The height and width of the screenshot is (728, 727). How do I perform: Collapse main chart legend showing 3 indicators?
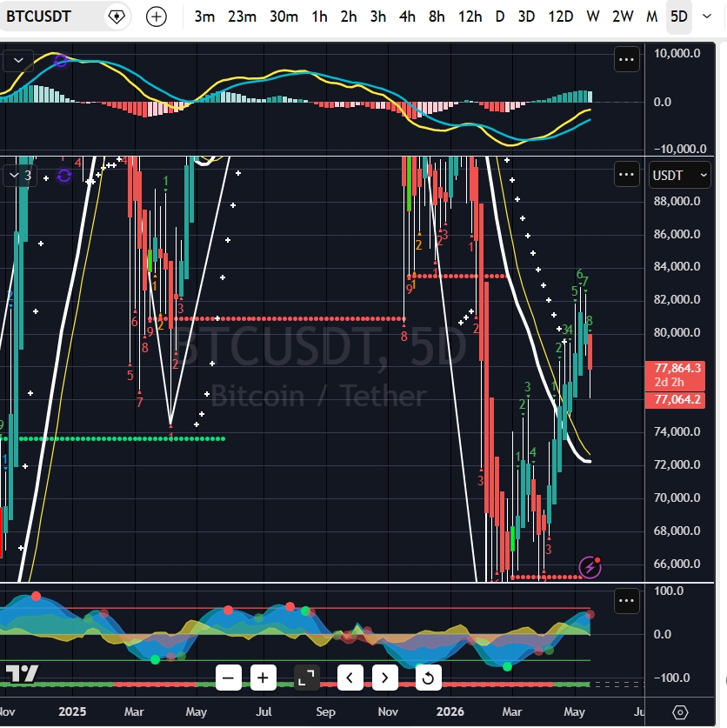point(19,176)
